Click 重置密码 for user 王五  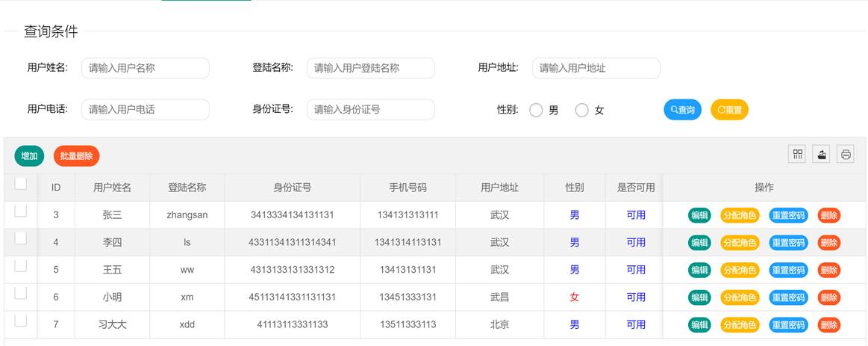pyautogui.click(x=788, y=270)
